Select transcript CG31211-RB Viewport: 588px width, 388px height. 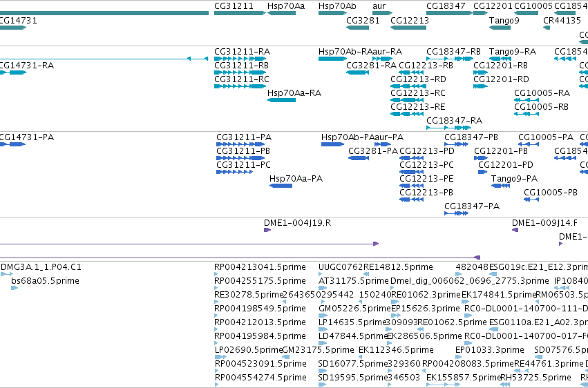tap(240, 72)
